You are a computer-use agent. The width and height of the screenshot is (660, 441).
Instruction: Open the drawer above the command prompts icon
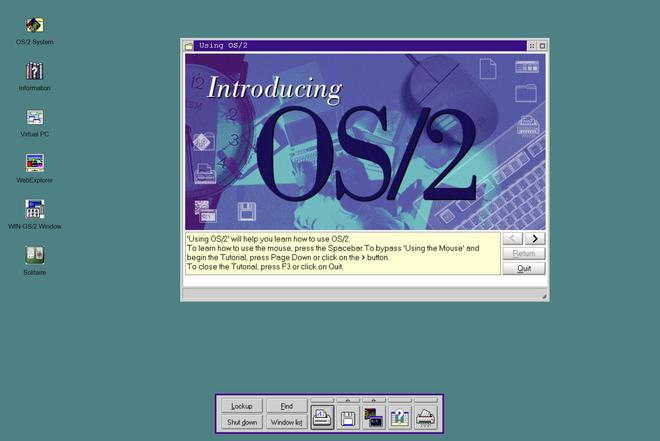tap(374, 400)
